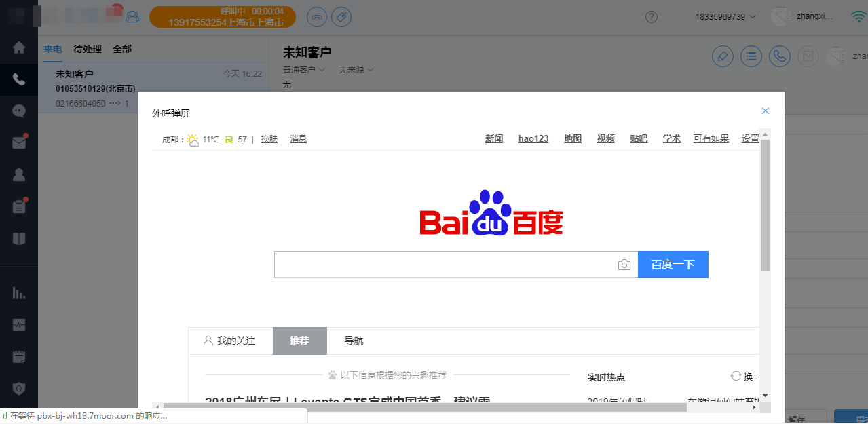The image size is (868, 424).
Task: Open the 地图 link
Action: [573, 139]
